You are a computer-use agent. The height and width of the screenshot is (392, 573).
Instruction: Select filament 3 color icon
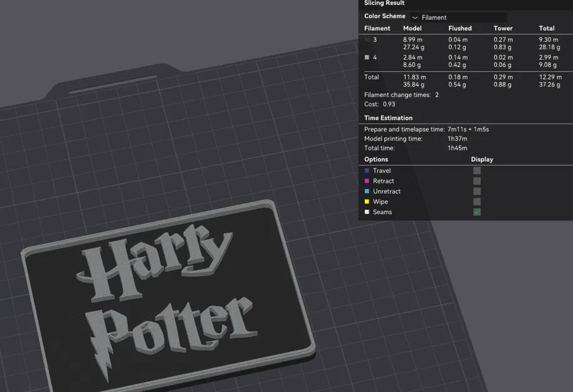pyautogui.click(x=368, y=39)
